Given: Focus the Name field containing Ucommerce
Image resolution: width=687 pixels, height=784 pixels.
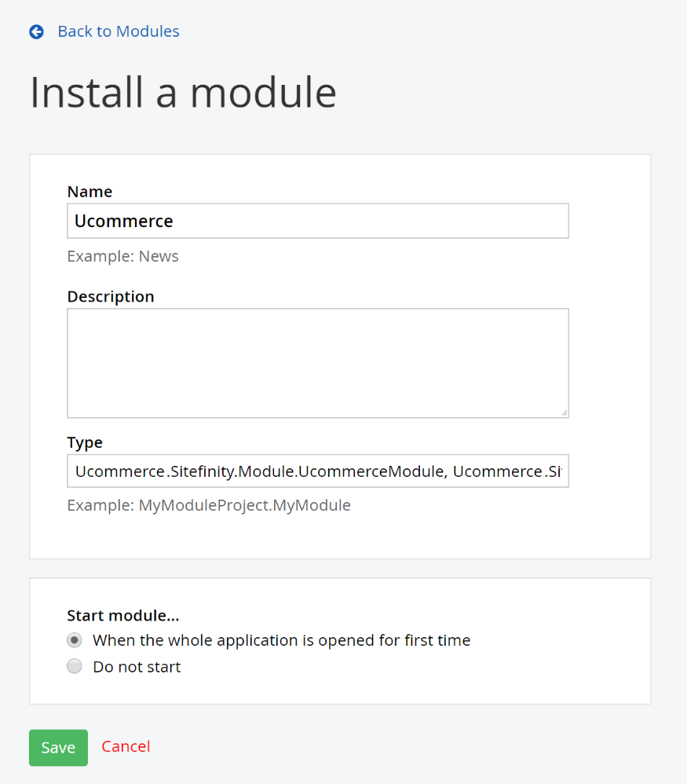Looking at the screenshot, I should coord(318,221).
